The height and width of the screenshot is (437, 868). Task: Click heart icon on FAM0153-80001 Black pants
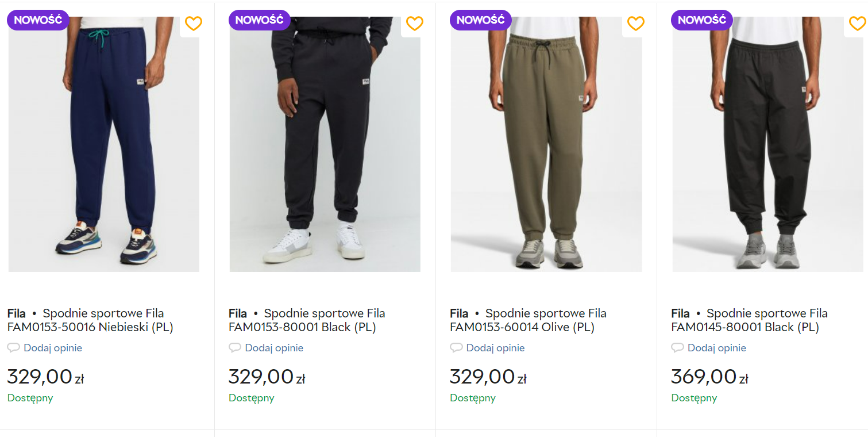click(x=415, y=24)
